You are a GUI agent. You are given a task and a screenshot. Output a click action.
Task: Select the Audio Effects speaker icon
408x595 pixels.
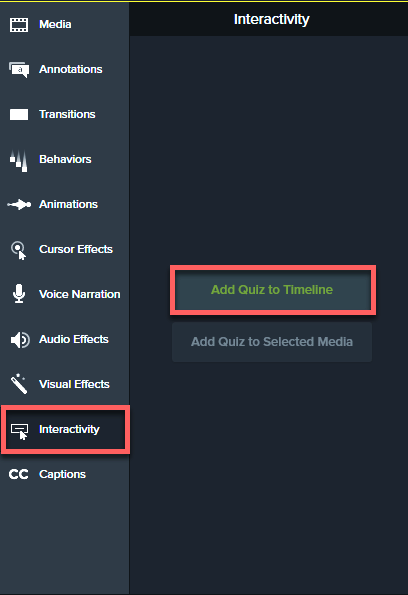coord(20,340)
